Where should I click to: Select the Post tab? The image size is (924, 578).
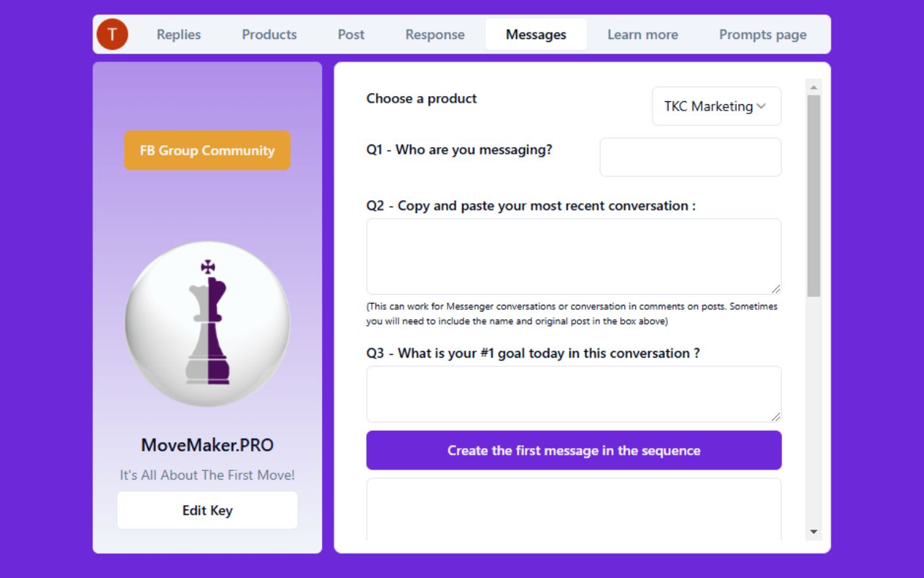[351, 34]
